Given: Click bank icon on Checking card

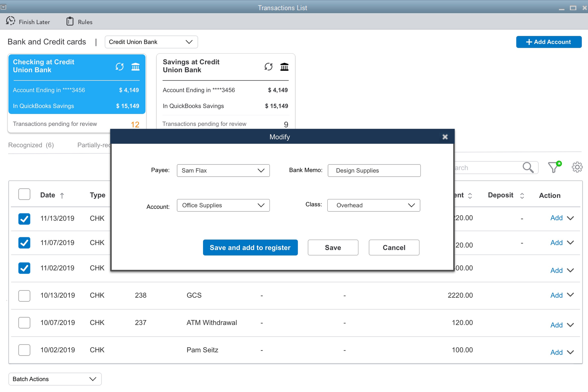Looking at the screenshot, I should (135, 66).
